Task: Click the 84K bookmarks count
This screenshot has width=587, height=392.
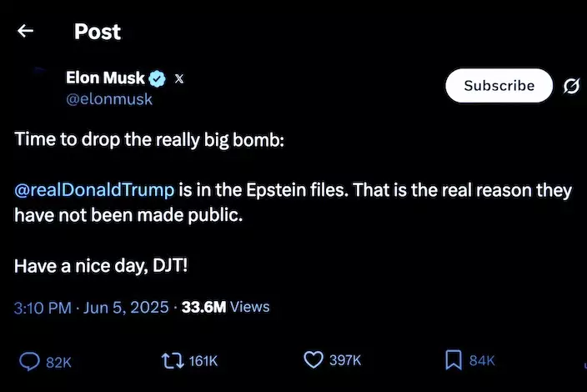Action: tap(482, 361)
